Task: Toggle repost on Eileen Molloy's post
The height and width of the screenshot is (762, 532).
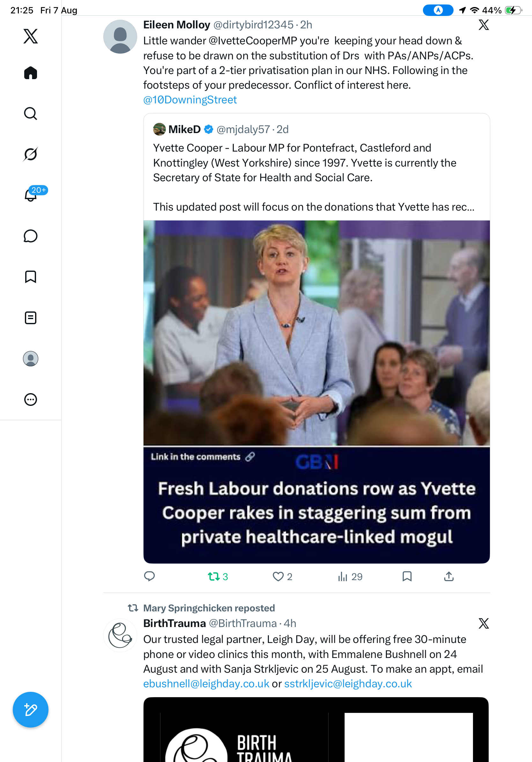Action: tap(218, 577)
